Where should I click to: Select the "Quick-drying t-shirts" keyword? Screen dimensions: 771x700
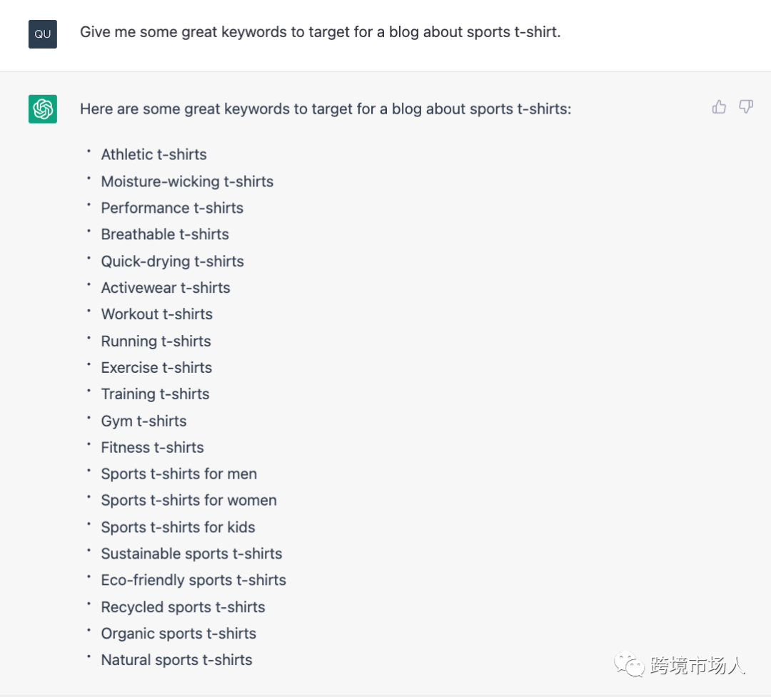coord(172,261)
